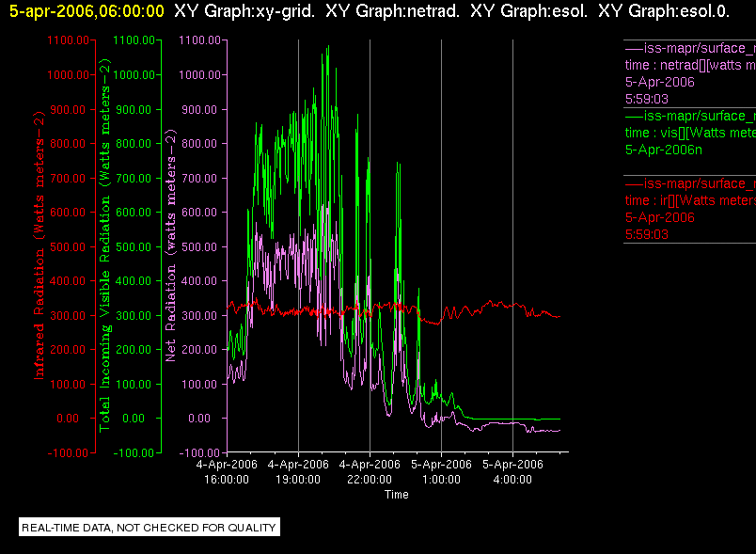Click the 'XY Graph:xy-grid.' title text
Image resolution: width=756 pixels, height=554 pixels.
pyautogui.click(x=244, y=10)
